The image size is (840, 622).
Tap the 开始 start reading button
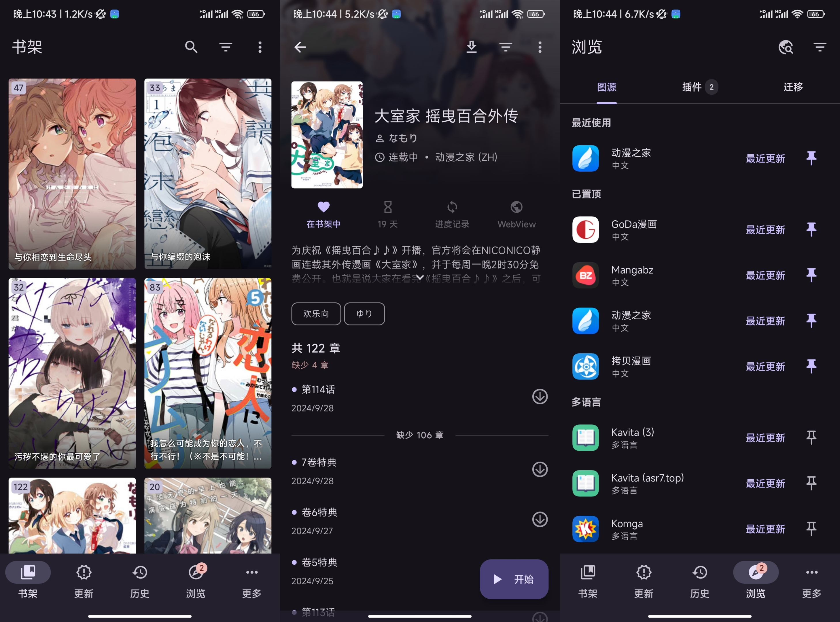(514, 579)
